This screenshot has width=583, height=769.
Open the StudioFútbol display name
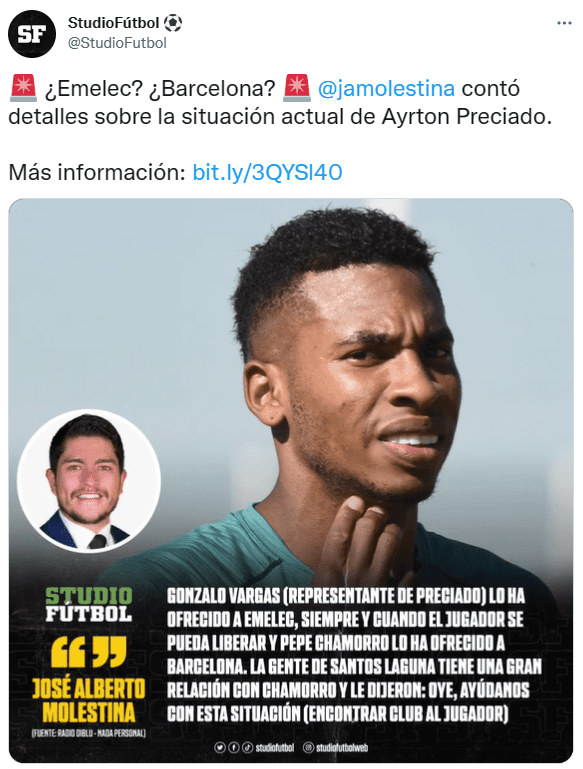tap(113, 23)
